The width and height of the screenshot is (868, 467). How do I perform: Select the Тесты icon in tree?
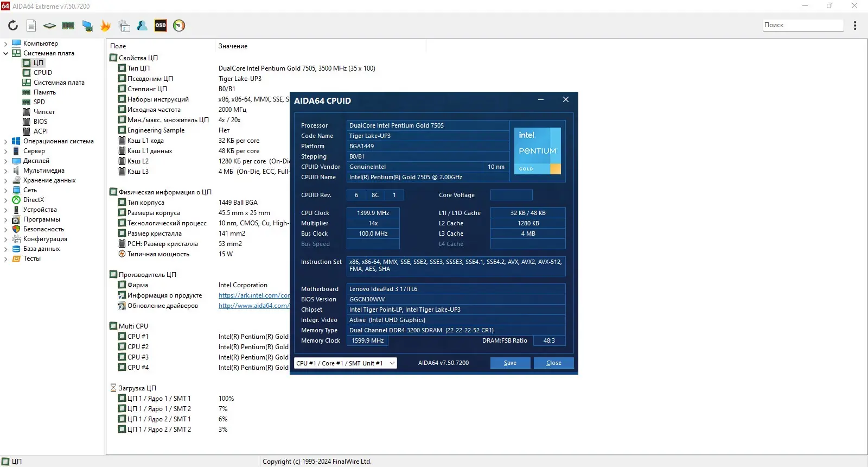point(16,258)
